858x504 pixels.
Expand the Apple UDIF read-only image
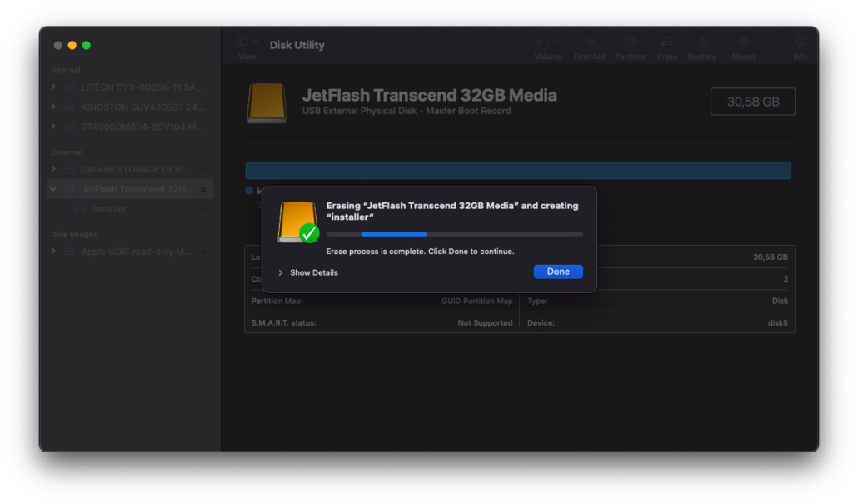[x=53, y=252]
